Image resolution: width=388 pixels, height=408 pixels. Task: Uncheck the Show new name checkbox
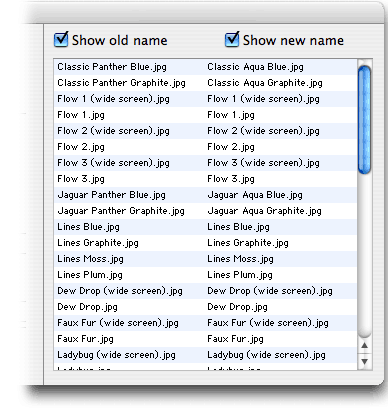coord(232,40)
